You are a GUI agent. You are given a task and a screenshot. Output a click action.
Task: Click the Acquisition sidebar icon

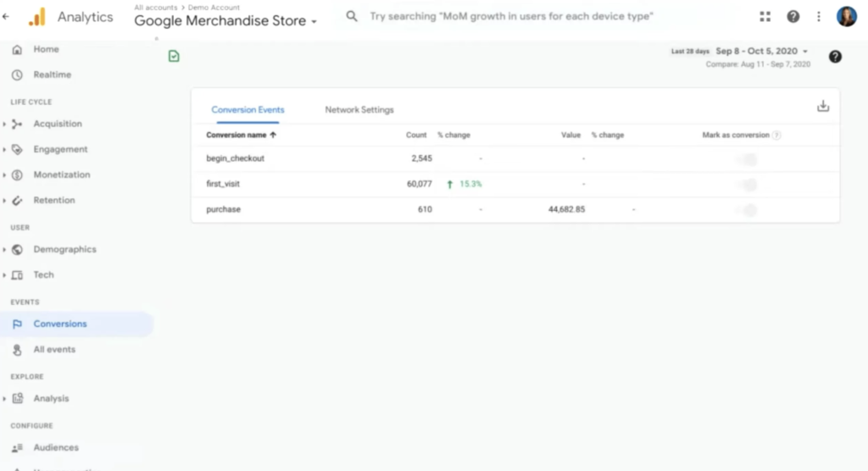(17, 124)
